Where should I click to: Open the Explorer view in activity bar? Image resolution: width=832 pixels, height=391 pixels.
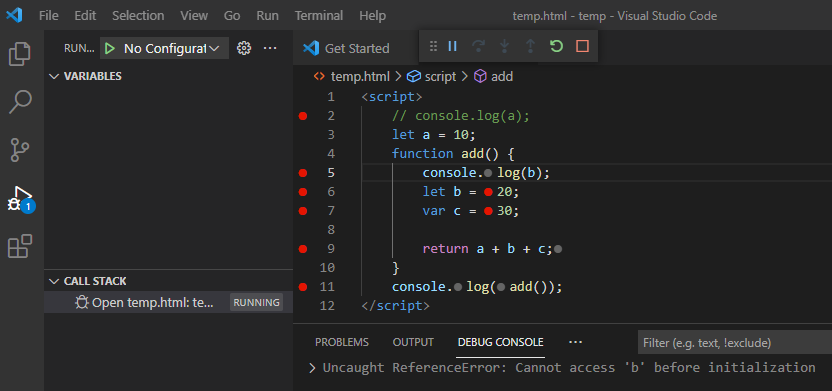tap(20, 54)
